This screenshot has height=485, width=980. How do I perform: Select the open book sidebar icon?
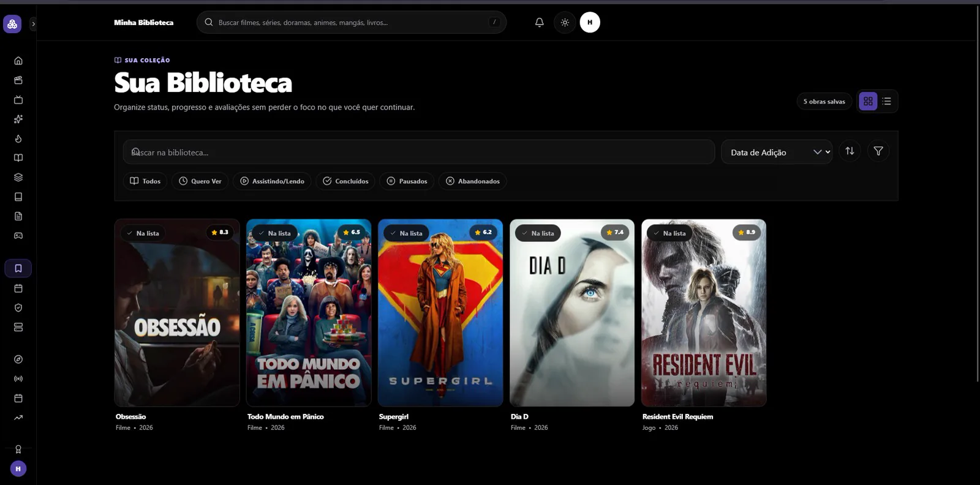[x=18, y=158]
